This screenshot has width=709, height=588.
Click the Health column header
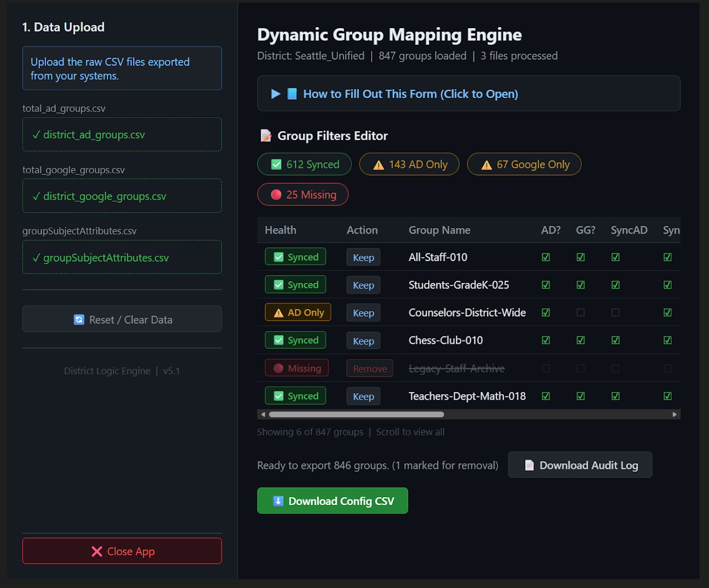coord(280,230)
